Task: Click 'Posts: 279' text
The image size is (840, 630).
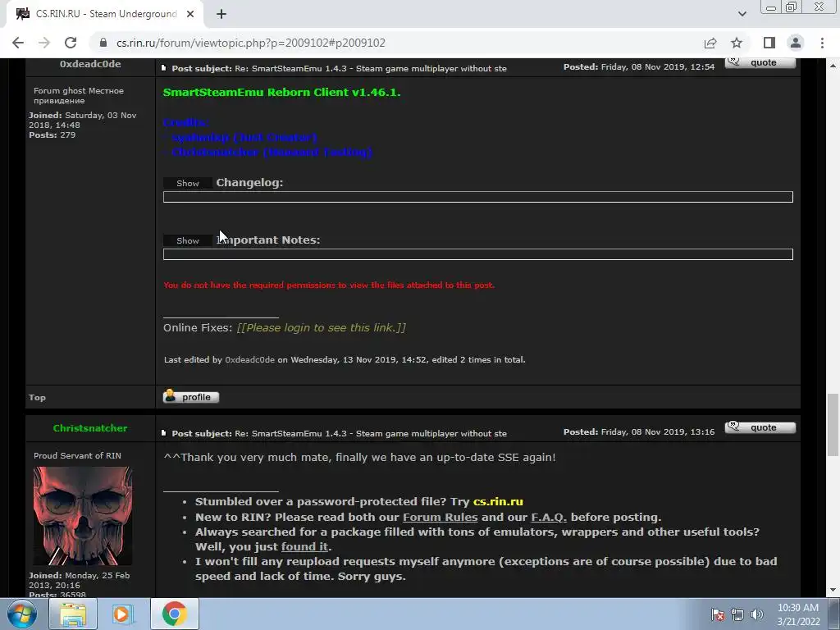Action: (x=52, y=135)
